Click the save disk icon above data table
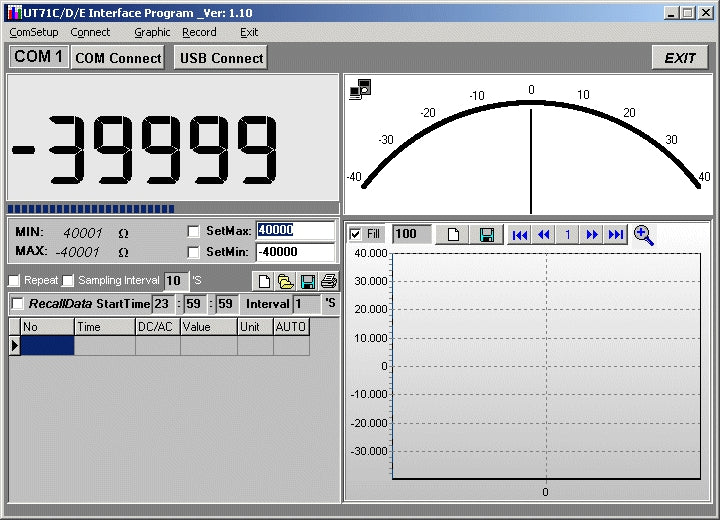 tap(308, 281)
